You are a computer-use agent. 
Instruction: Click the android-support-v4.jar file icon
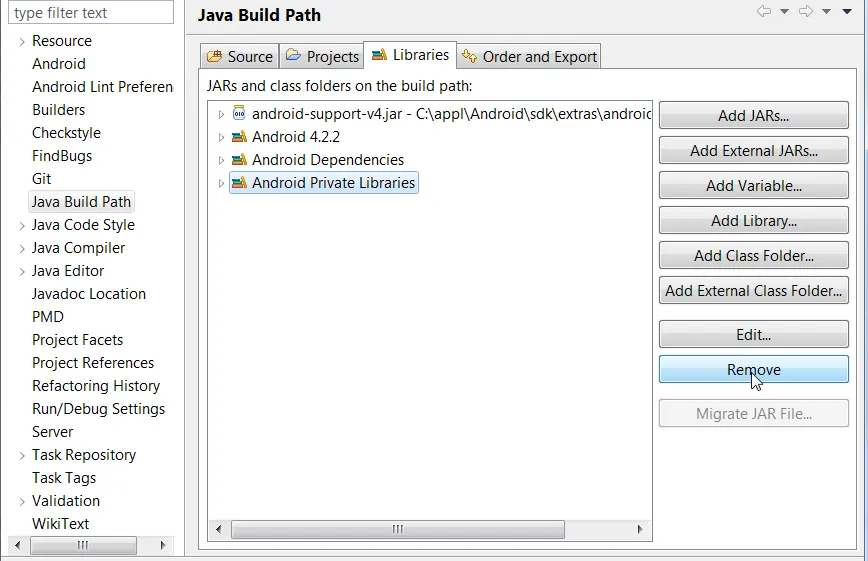[x=239, y=113]
